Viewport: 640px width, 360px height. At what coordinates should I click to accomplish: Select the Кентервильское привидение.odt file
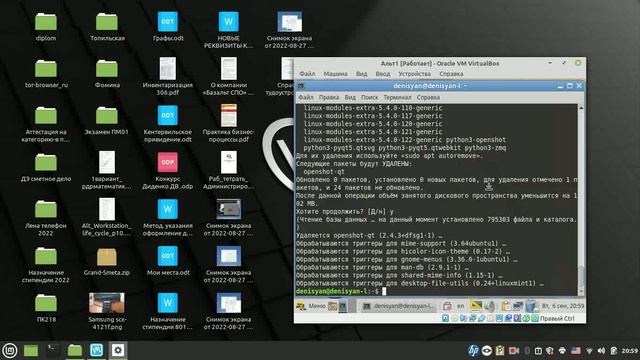(168, 116)
